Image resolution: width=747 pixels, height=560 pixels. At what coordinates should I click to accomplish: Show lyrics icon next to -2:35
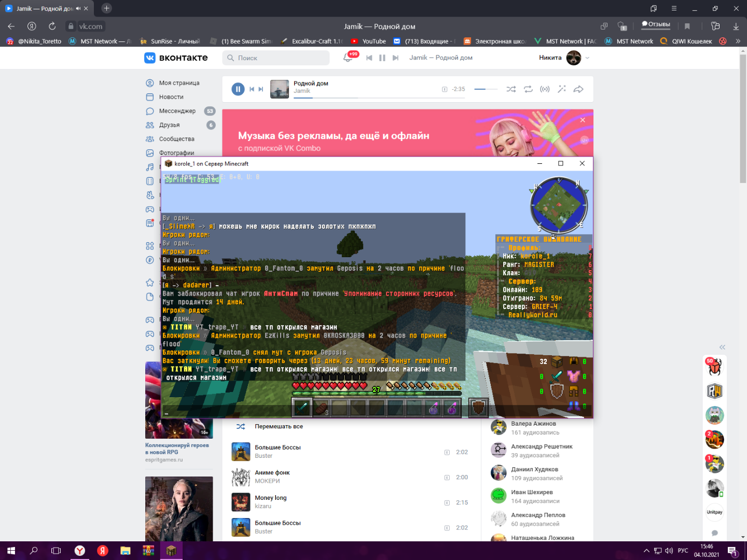(445, 89)
